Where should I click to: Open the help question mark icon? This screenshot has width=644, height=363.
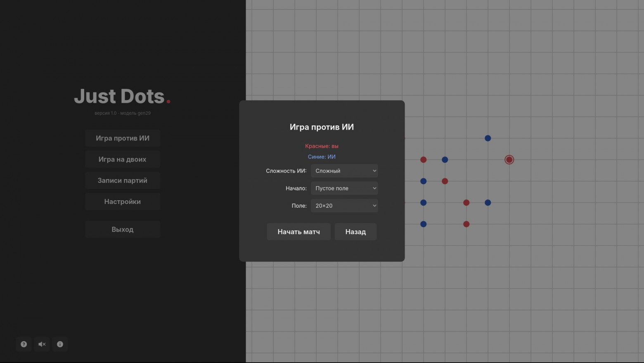point(24,344)
